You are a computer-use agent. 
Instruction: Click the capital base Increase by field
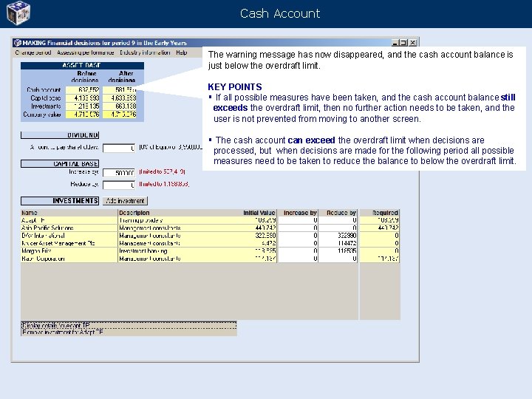pos(119,173)
